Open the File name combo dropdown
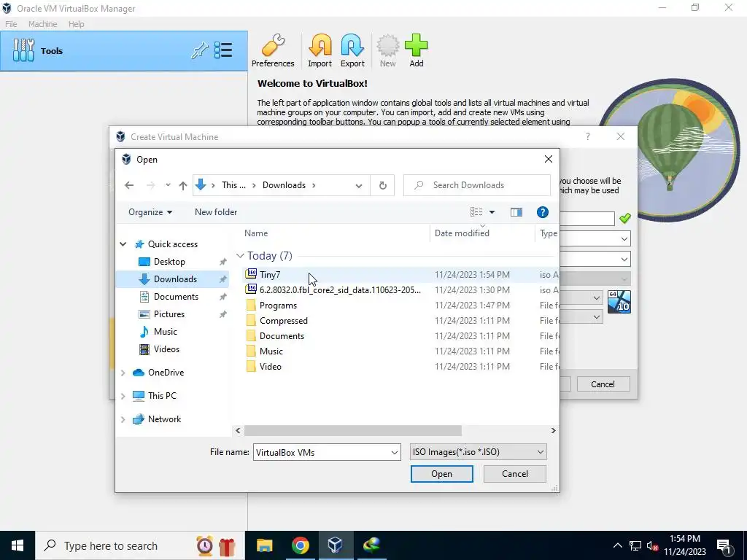 pos(395,452)
